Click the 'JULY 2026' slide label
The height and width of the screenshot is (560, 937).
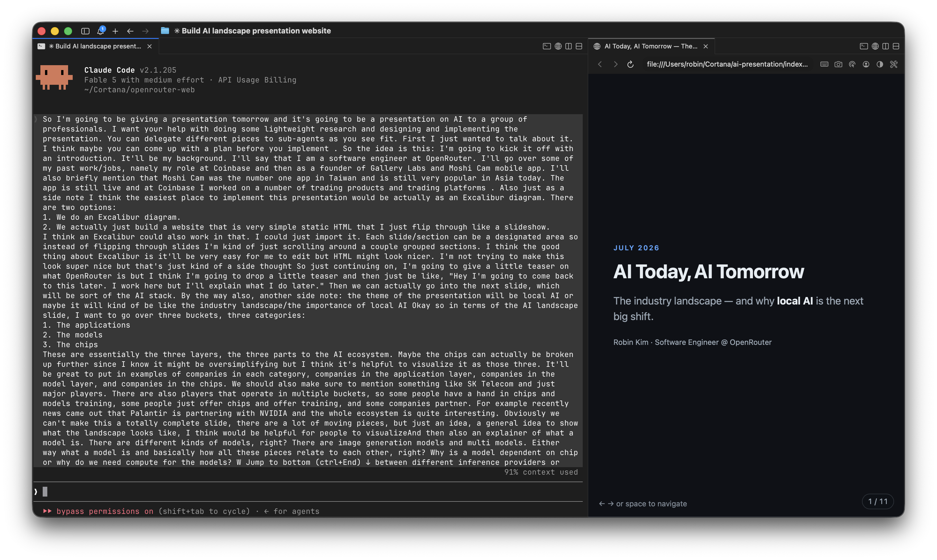[x=636, y=248]
